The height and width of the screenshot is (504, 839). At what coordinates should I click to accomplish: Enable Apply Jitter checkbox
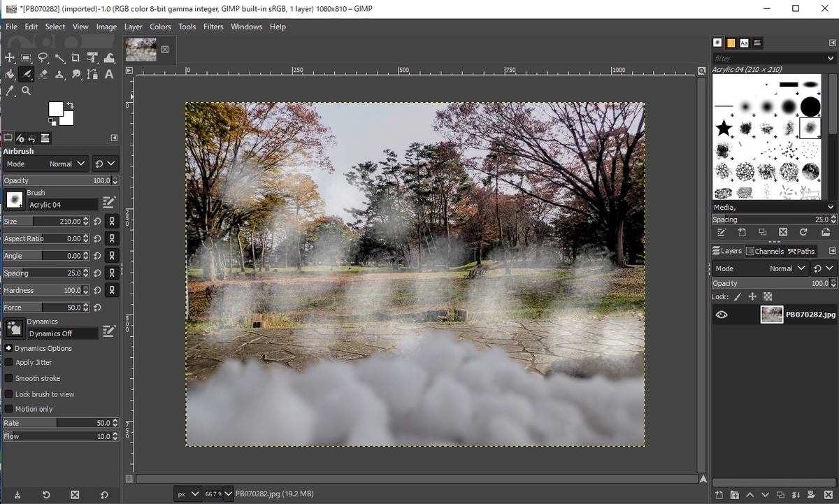click(9, 362)
